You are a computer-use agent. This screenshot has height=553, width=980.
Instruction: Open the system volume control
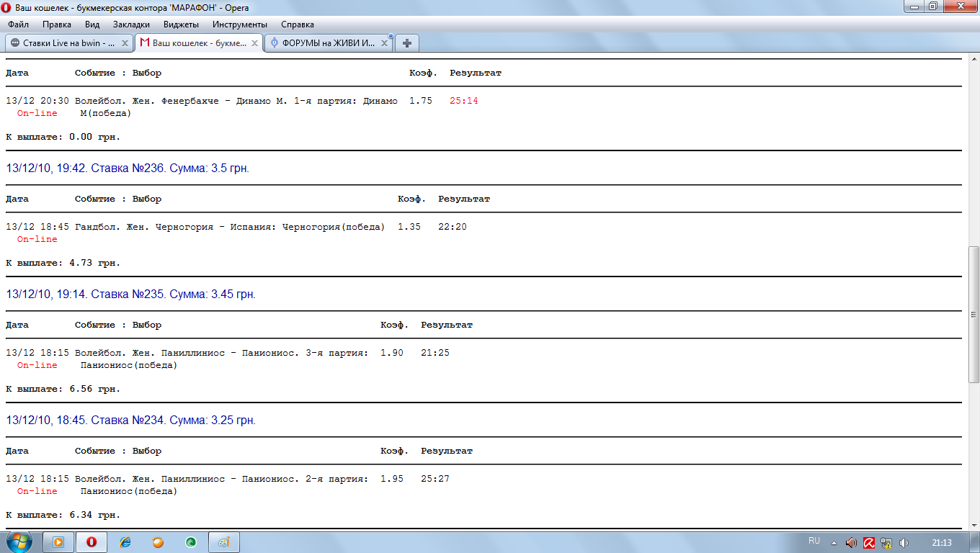point(904,542)
